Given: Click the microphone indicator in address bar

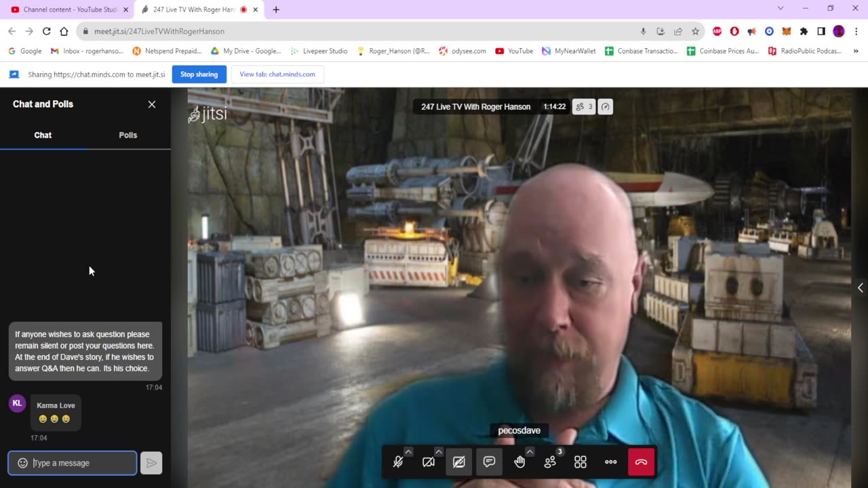Looking at the screenshot, I should point(643,31).
